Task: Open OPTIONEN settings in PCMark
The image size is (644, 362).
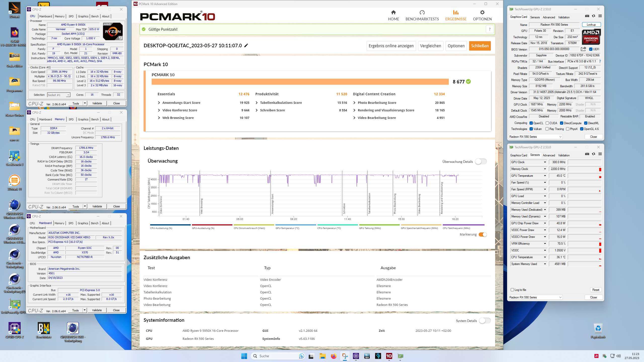Action: pyautogui.click(x=482, y=15)
